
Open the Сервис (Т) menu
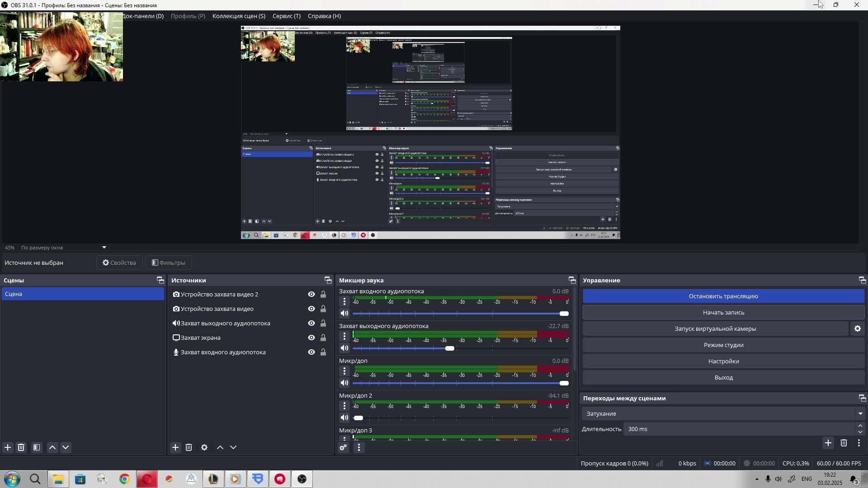[x=286, y=16]
